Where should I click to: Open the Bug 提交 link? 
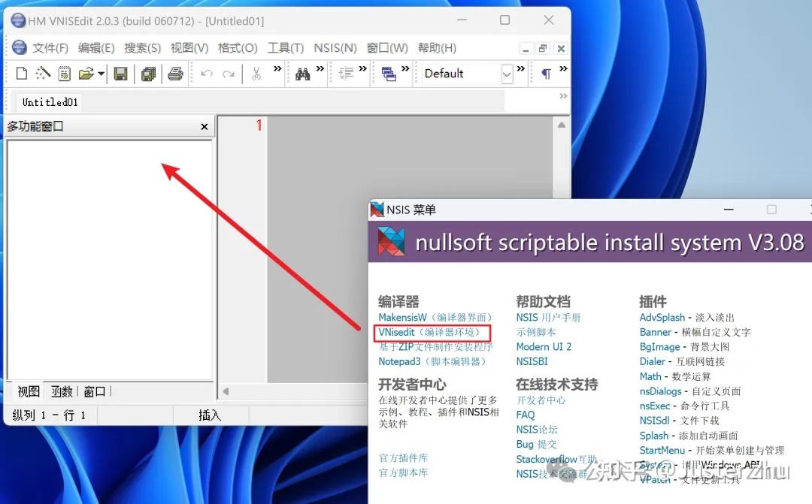point(537,444)
